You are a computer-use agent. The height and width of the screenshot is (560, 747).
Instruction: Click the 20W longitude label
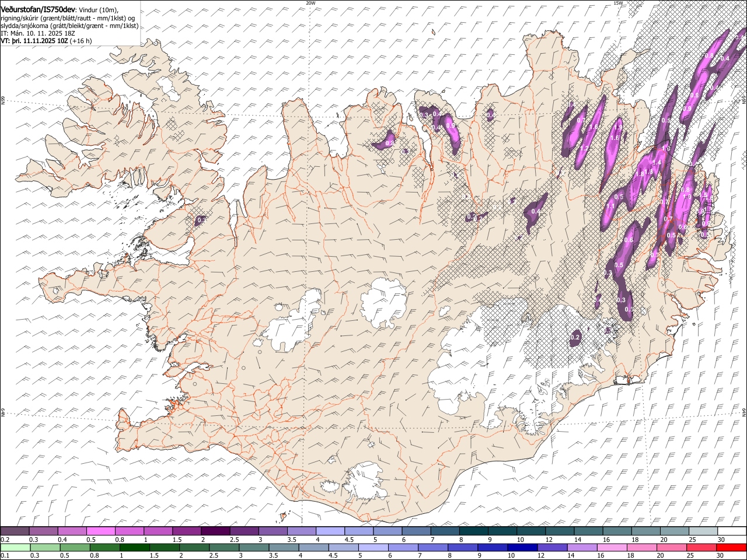click(310, 3)
